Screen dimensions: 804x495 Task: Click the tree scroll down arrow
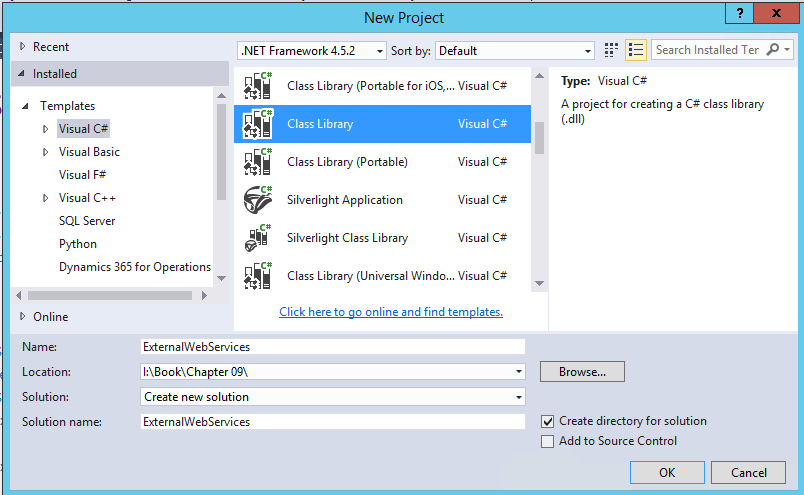tap(222, 278)
